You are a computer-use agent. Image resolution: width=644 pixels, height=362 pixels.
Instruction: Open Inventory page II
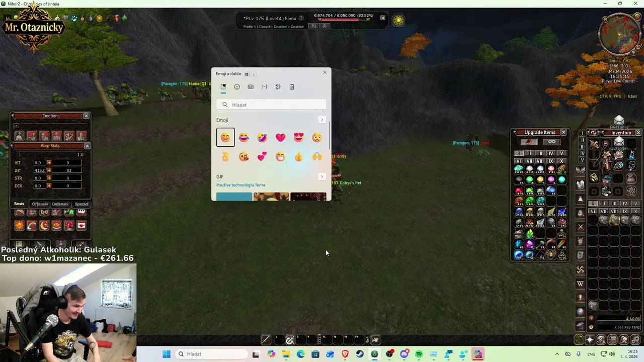604,204
